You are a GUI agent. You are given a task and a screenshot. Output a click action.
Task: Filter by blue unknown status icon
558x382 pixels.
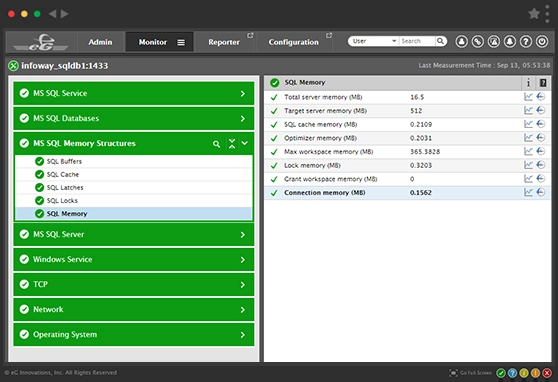512,373
